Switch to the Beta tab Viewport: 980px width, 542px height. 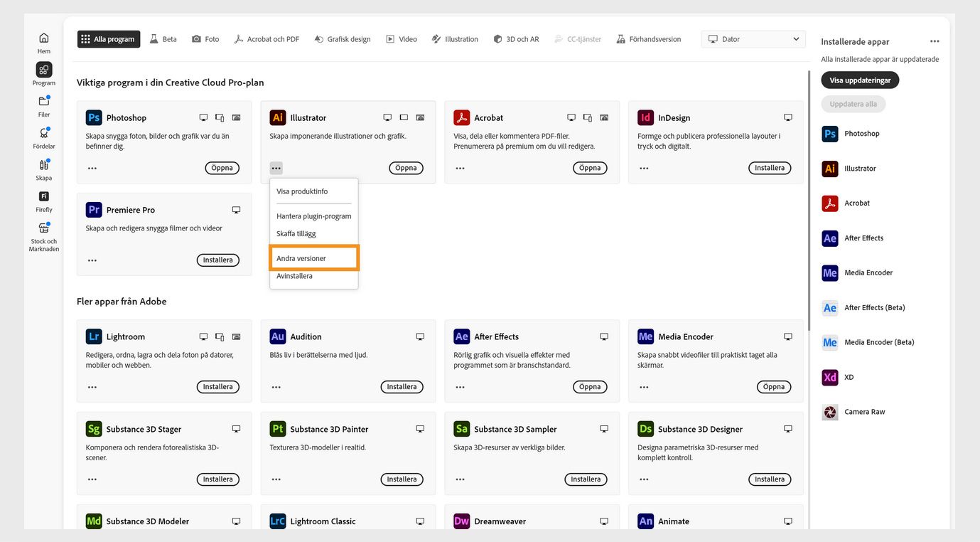pos(163,39)
